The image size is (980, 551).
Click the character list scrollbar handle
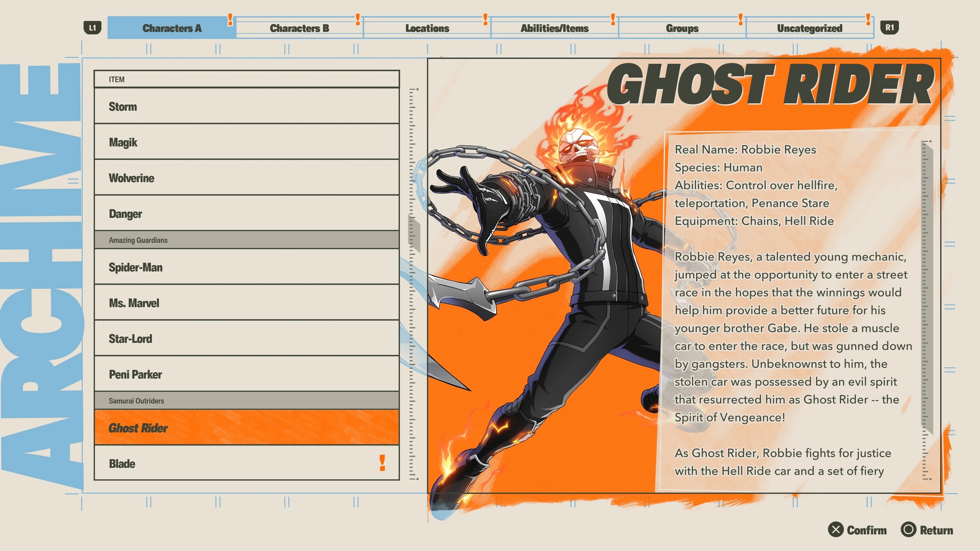(414, 234)
